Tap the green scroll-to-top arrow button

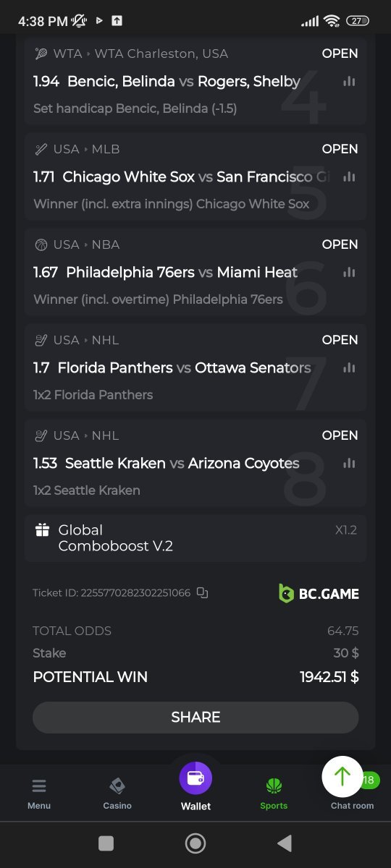click(342, 776)
